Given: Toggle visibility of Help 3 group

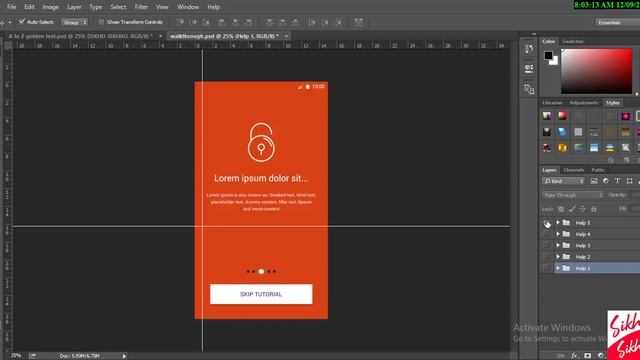Looking at the screenshot, I should pyautogui.click(x=546, y=245).
